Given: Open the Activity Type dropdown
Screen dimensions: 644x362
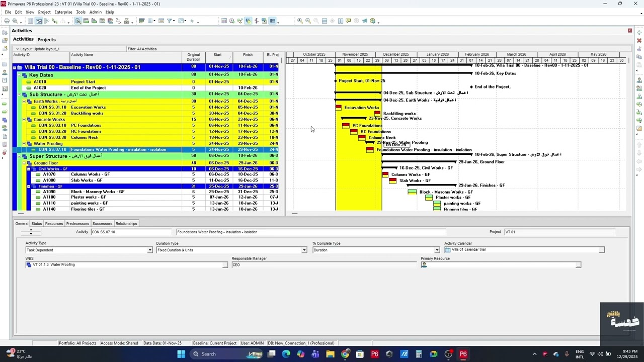Looking at the screenshot, I should [149, 250].
